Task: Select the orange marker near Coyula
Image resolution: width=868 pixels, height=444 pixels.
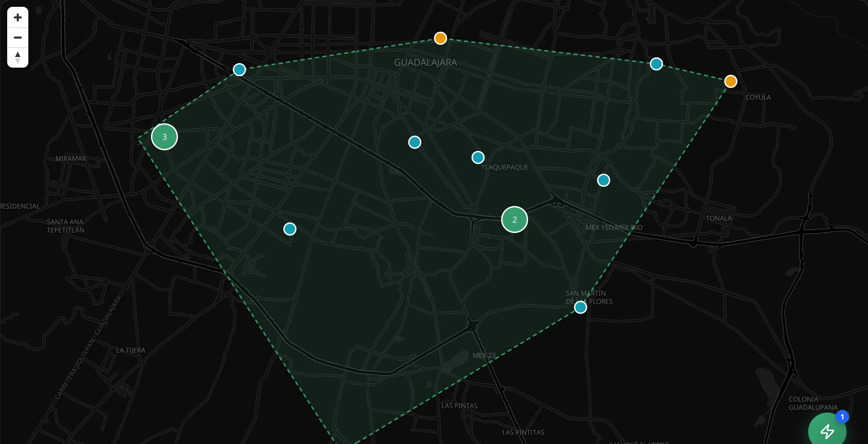Action: 730,81
